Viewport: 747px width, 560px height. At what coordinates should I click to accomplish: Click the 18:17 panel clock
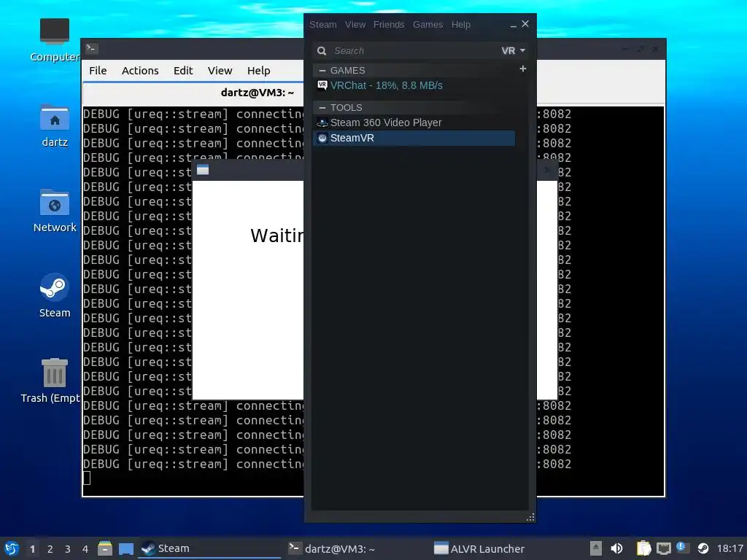(729, 548)
